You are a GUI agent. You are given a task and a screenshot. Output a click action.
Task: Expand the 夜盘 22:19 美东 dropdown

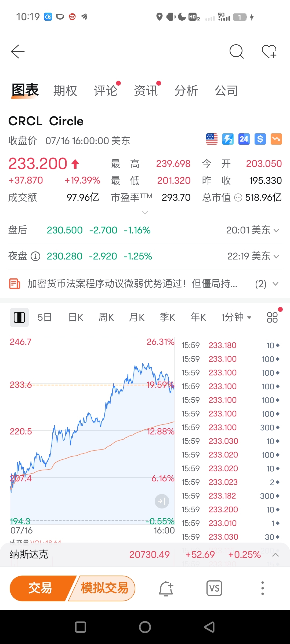253,256
